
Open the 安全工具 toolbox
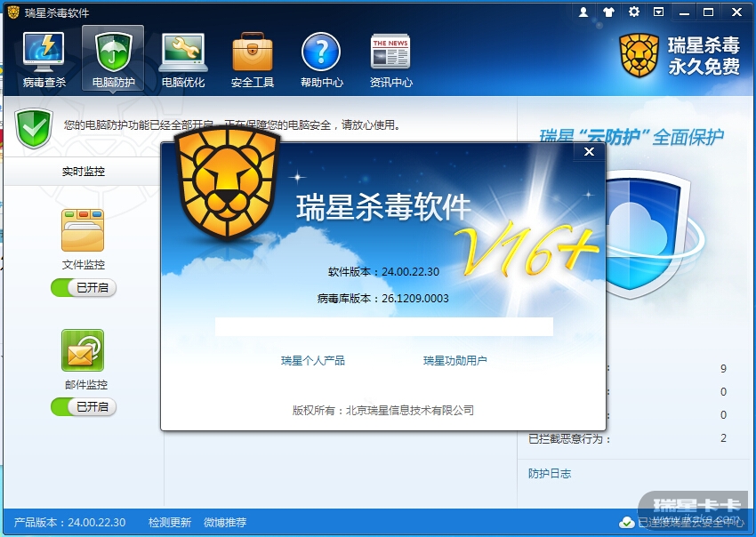tap(253, 60)
